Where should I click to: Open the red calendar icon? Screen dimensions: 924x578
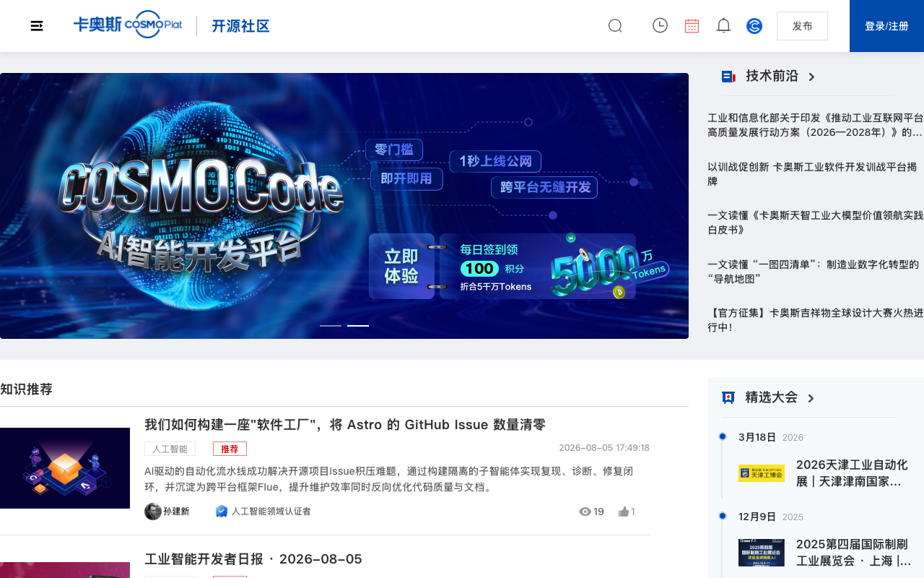pyautogui.click(x=692, y=26)
